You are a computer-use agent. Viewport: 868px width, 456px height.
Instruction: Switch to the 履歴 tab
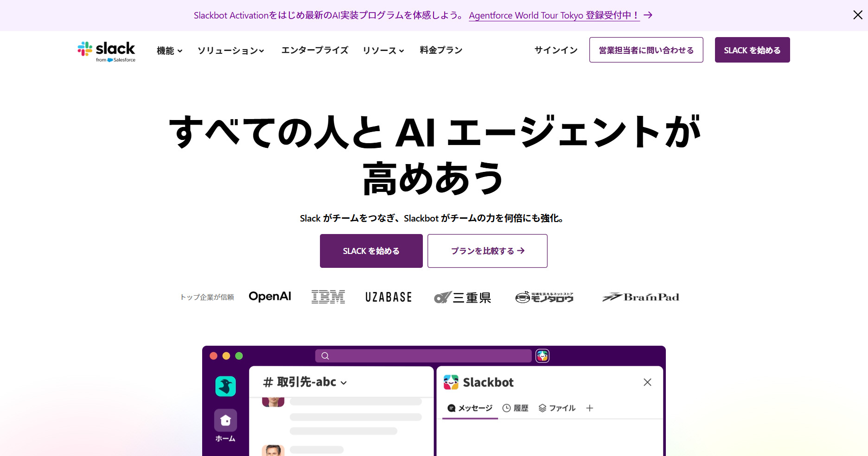pos(516,408)
